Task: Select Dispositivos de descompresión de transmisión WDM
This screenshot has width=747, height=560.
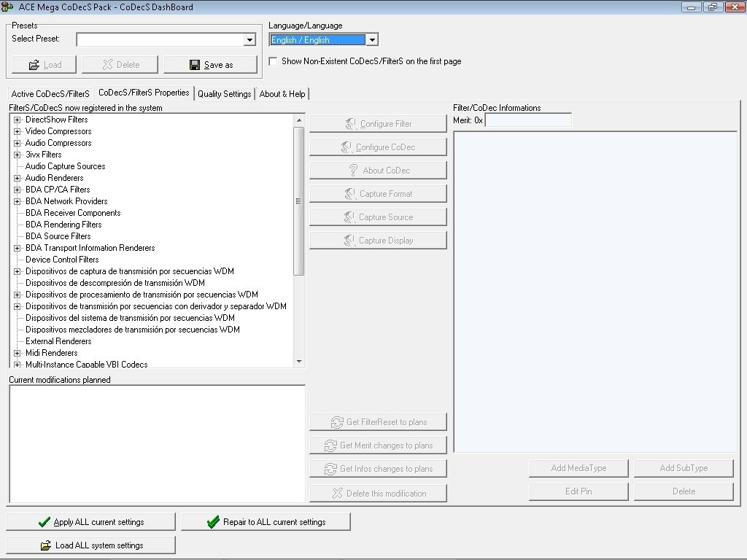Action: 115,283
